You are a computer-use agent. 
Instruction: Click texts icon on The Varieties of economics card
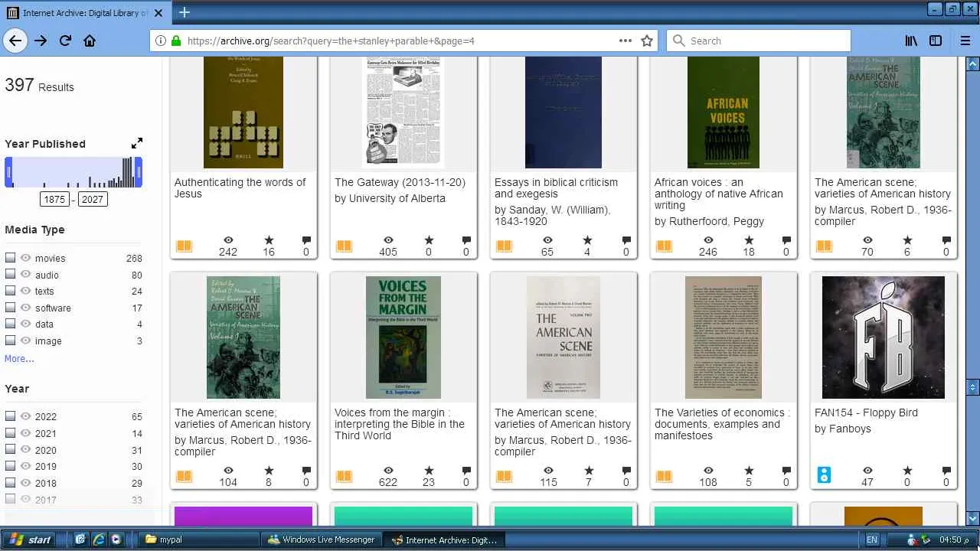tap(664, 476)
